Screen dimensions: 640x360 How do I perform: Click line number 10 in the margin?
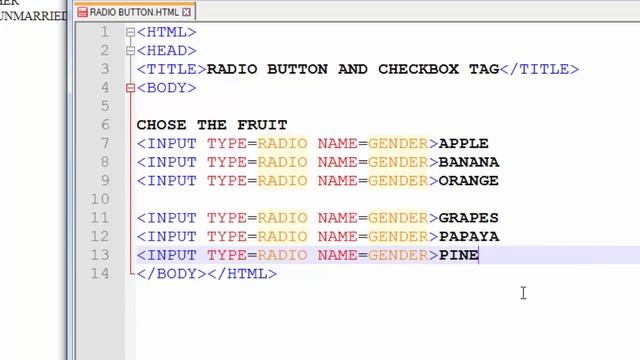coord(100,199)
